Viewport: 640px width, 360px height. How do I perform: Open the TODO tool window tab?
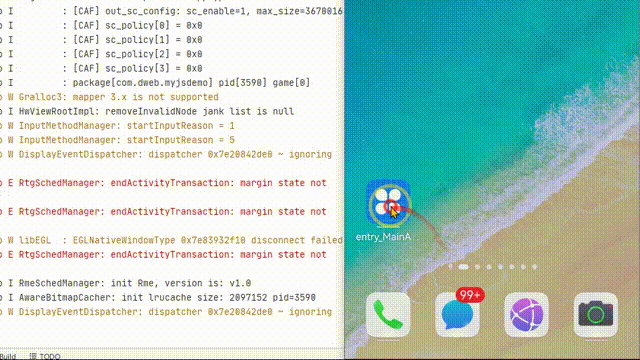(45, 356)
